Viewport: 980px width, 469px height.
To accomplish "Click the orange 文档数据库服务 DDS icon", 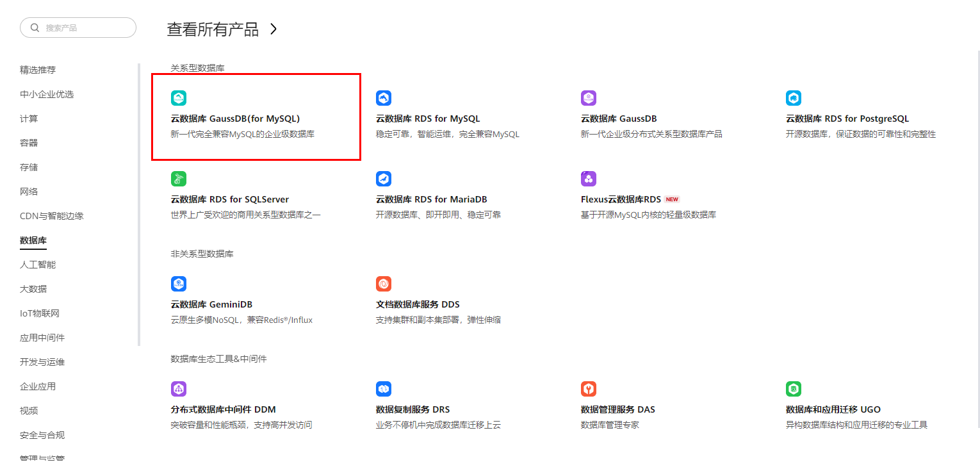I will coord(384,284).
